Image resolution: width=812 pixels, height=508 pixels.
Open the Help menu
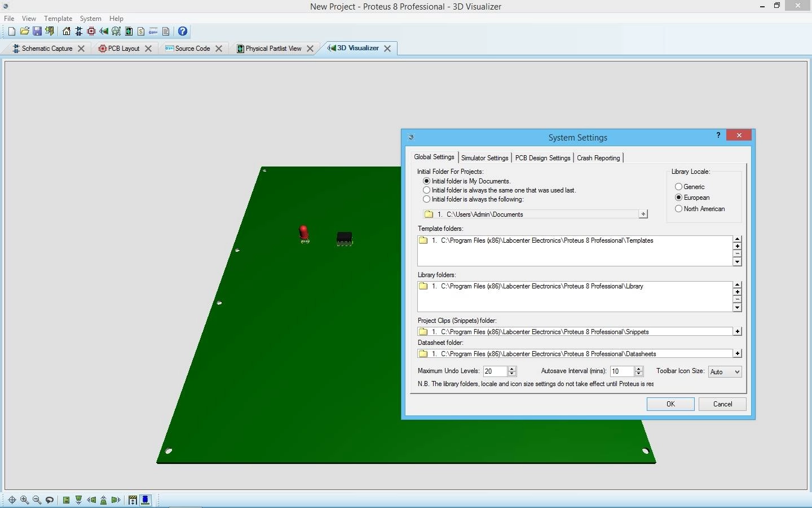point(116,18)
